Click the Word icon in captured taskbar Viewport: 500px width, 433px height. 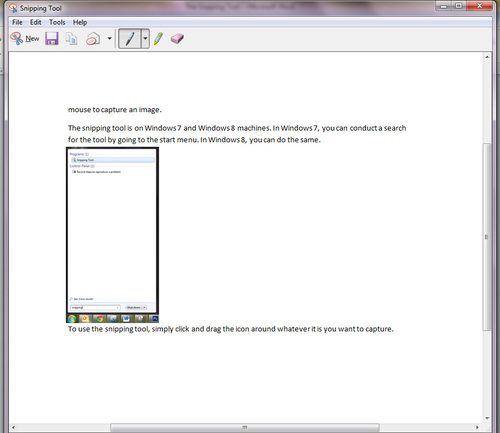click(x=126, y=319)
